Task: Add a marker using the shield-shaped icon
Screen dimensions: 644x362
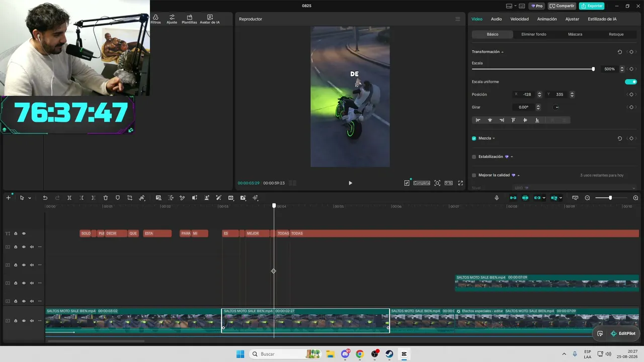Action: pos(118,198)
